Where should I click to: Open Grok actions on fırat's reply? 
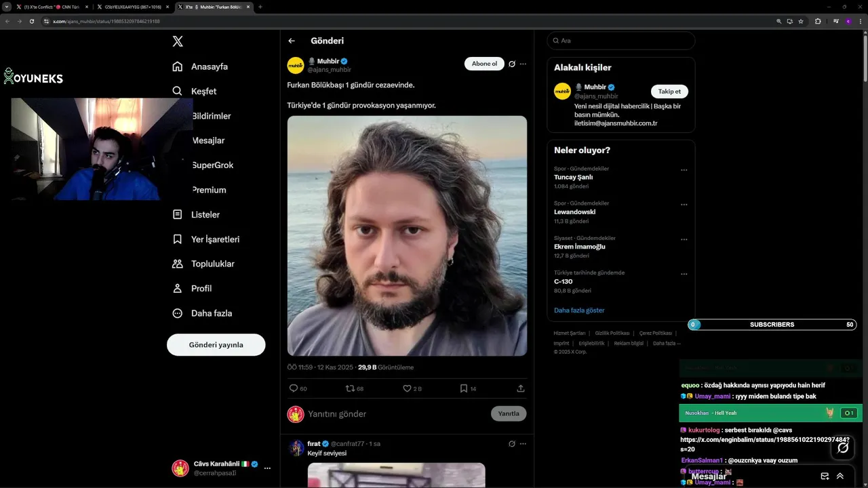pos(512,444)
